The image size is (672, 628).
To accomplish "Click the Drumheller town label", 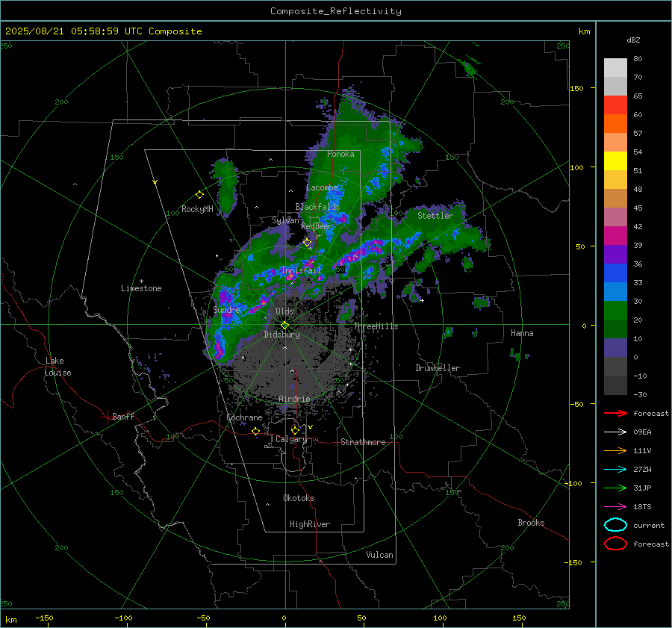I will (x=438, y=368).
